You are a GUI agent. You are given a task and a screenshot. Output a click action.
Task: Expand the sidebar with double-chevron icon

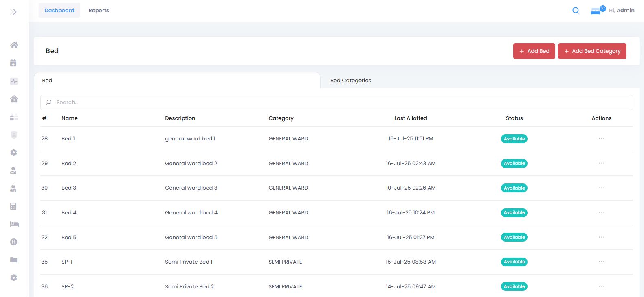(x=13, y=12)
